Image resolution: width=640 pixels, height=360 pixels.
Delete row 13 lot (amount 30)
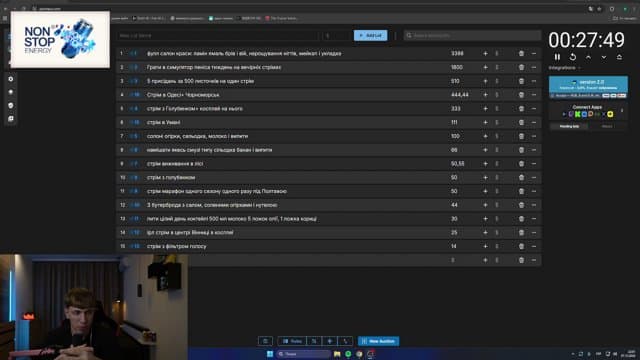pyautogui.click(x=521, y=219)
